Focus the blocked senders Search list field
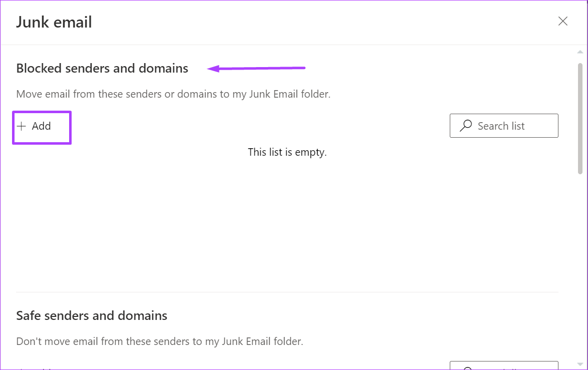The width and height of the screenshot is (588, 370). coord(504,126)
